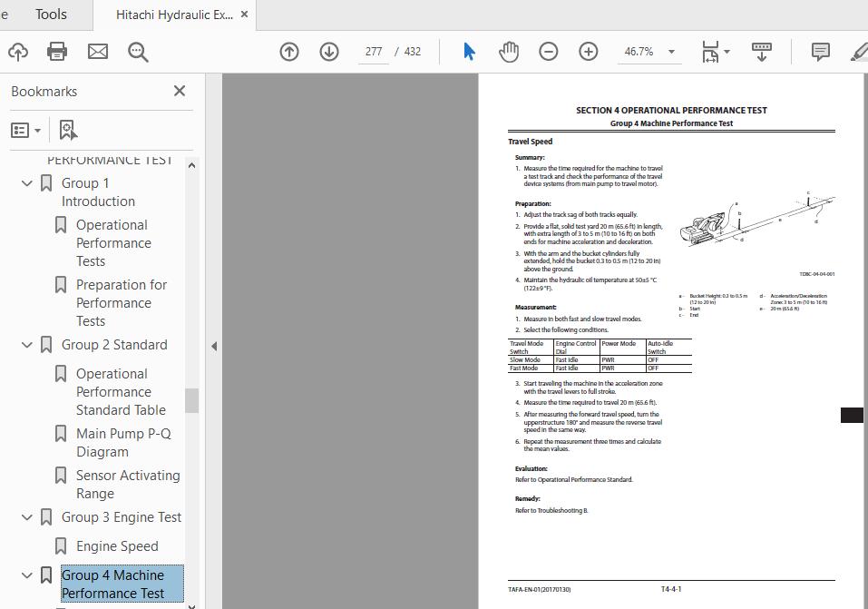
Task: Click the zoom value field 46.7%
Action: (x=639, y=52)
